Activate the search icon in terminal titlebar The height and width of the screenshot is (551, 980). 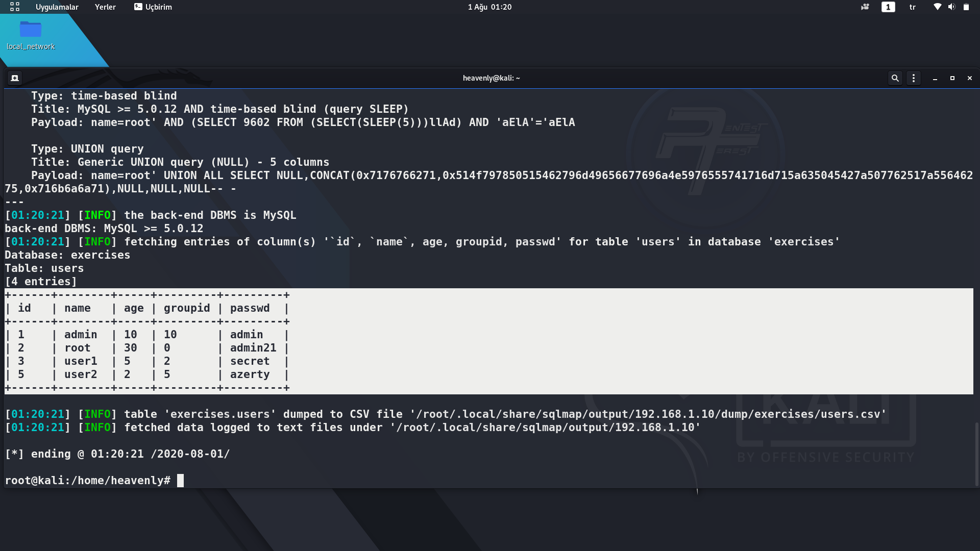[895, 78]
